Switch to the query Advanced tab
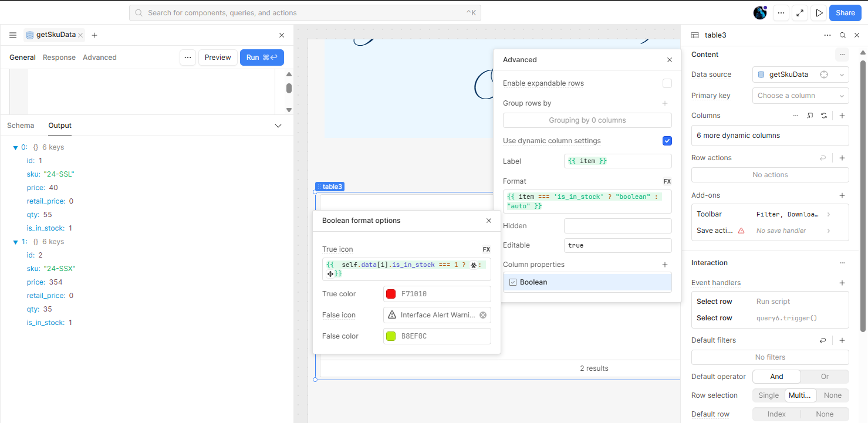Screen dimensions: 868x423 pyautogui.click(x=100, y=57)
